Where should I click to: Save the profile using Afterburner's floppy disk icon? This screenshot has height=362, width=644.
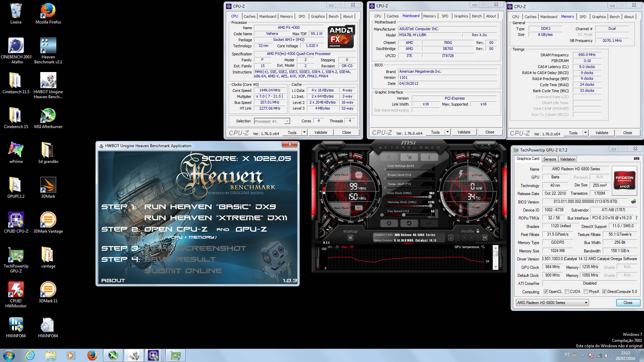pyautogui.click(x=485, y=238)
